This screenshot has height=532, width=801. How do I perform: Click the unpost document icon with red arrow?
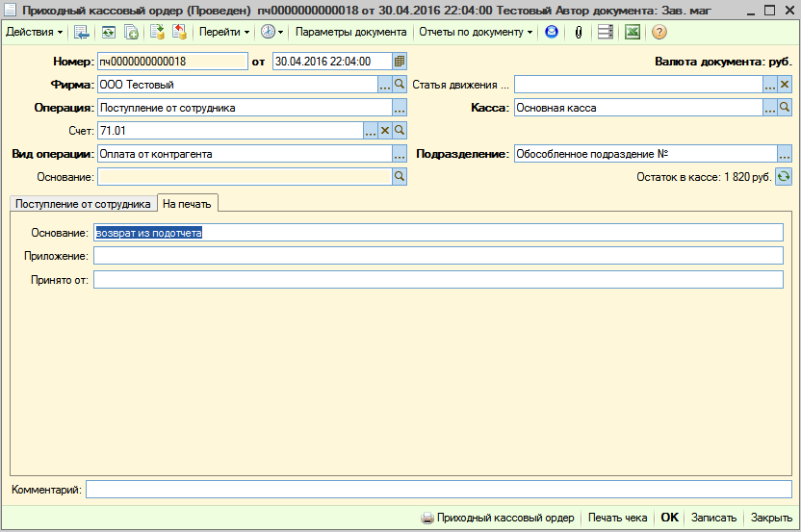pyautogui.click(x=179, y=32)
